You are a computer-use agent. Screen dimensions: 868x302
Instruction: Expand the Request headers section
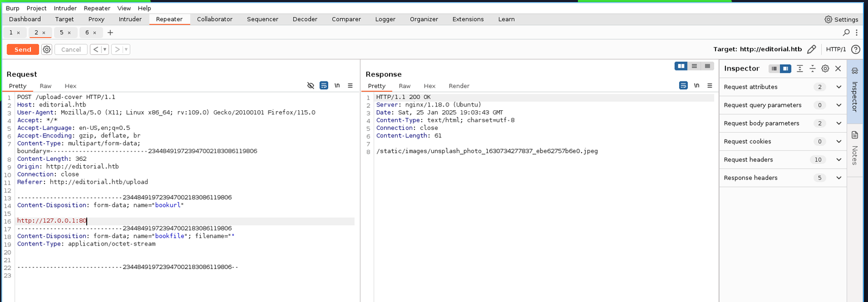pos(839,160)
